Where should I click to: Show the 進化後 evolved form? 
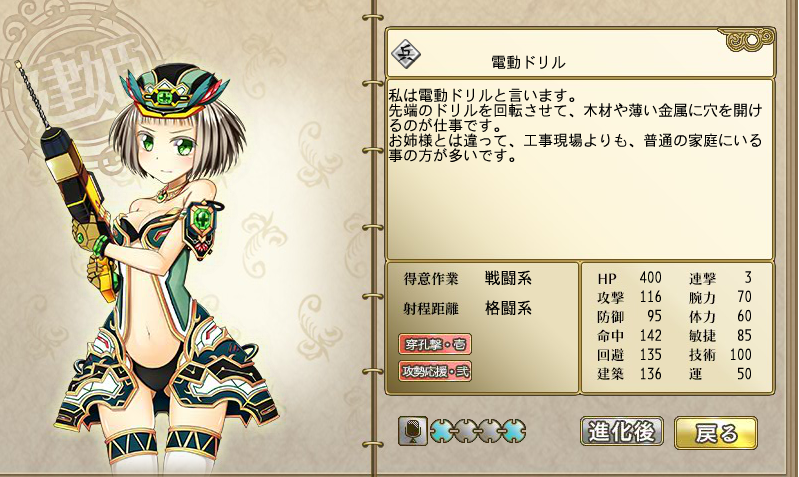click(622, 432)
